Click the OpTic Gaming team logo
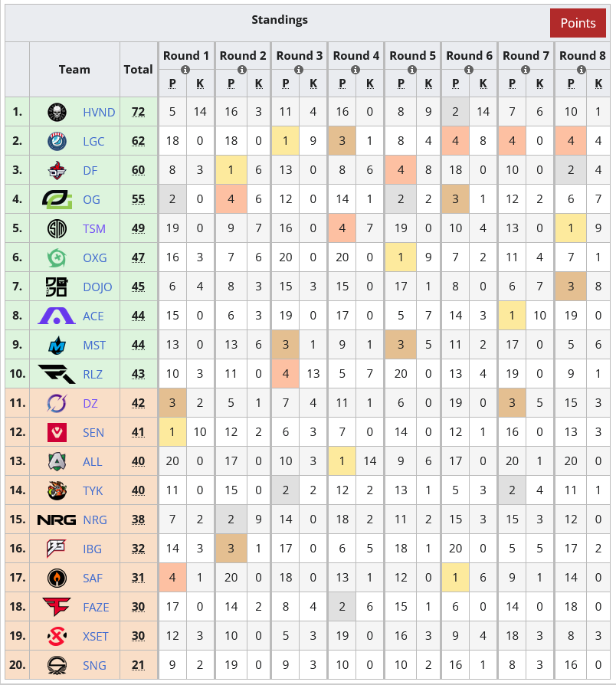This screenshot has height=685, width=616. [57, 200]
